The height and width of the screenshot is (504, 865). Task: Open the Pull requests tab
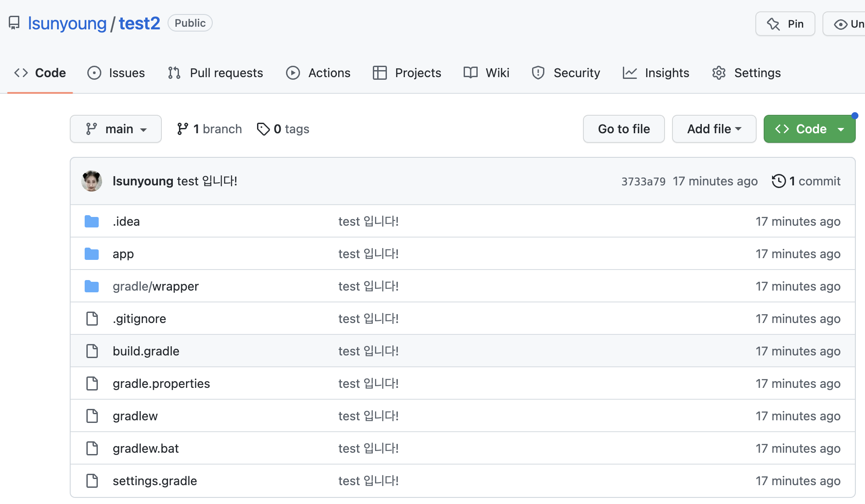point(215,73)
